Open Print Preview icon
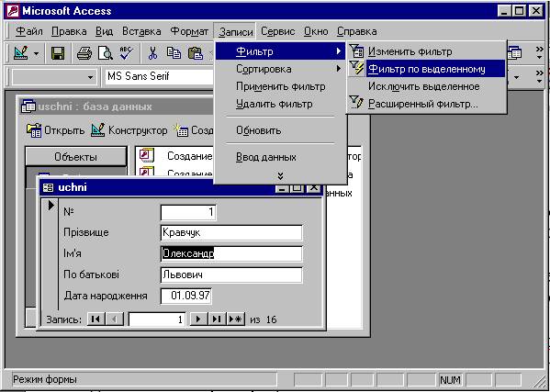 pyautogui.click(x=106, y=53)
